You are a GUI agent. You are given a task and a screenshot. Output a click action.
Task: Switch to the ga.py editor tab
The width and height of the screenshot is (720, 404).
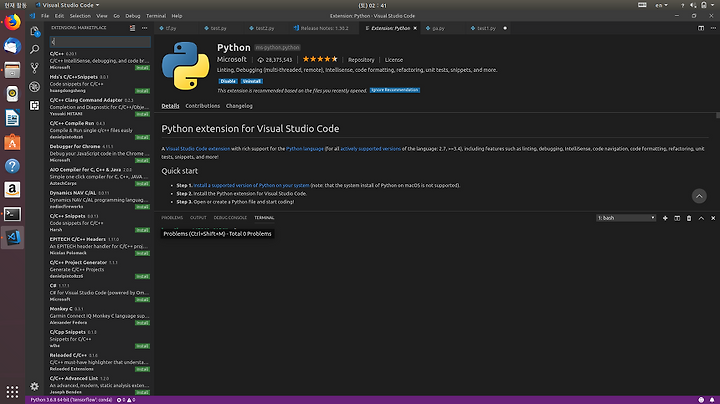click(x=439, y=28)
